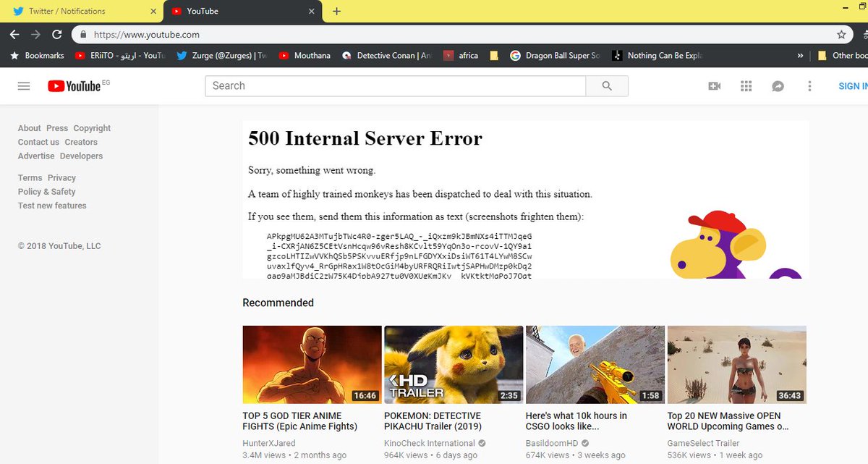868x464 pixels.
Task: Open the KinoCheck International channel
Action: pos(430,443)
